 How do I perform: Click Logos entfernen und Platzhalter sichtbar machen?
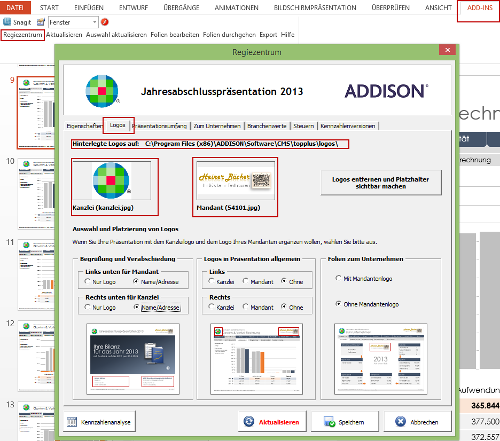click(x=381, y=183)
